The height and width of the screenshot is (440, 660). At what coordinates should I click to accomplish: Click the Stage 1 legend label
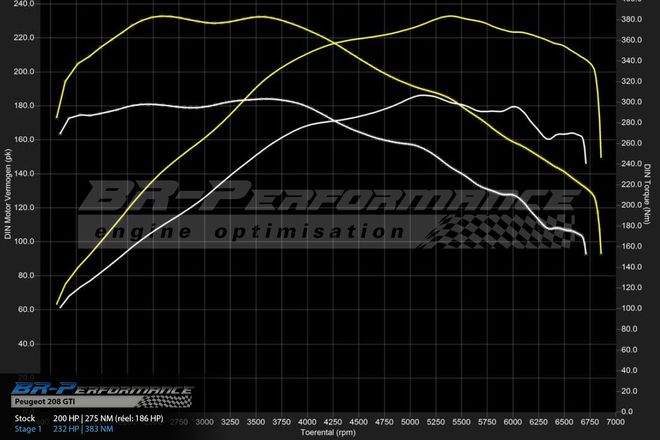(x=29, y=427)
